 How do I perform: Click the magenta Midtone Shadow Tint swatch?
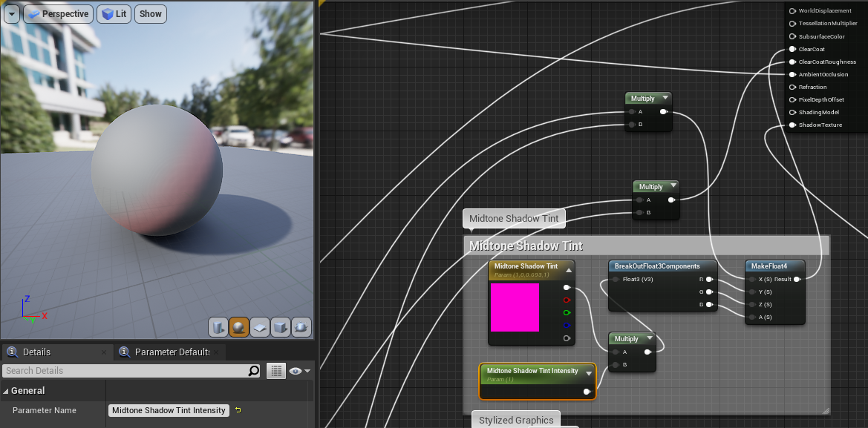pos(515,307)
